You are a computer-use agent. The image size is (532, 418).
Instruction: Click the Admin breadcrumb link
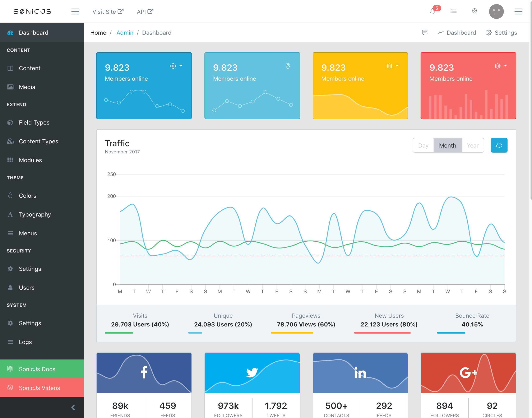pyautogui.click(x=125, y=33)
